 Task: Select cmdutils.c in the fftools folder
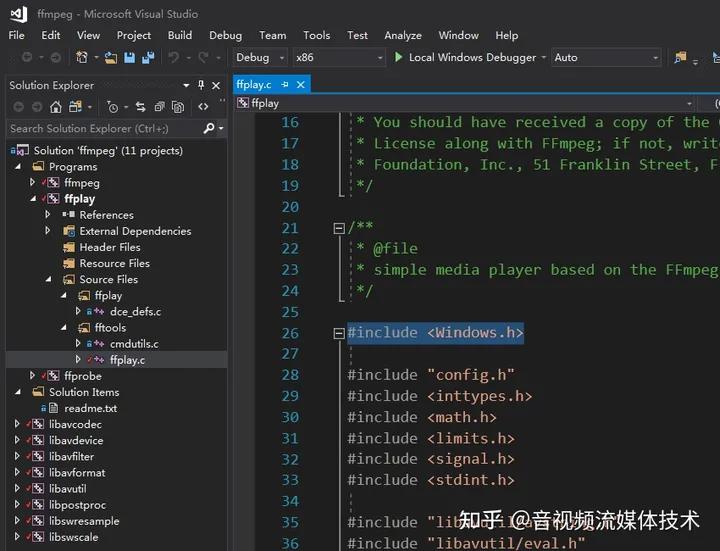click(134, 344)
